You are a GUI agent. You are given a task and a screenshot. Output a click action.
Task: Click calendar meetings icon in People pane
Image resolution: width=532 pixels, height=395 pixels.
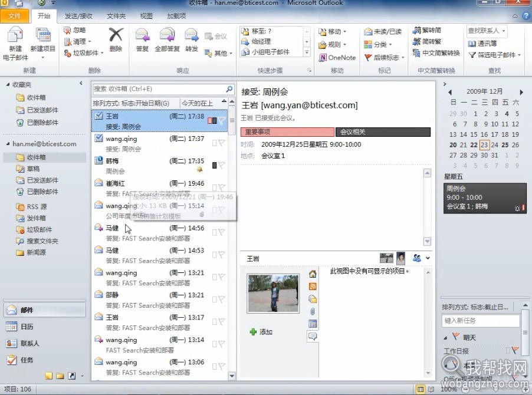point(313,324)
